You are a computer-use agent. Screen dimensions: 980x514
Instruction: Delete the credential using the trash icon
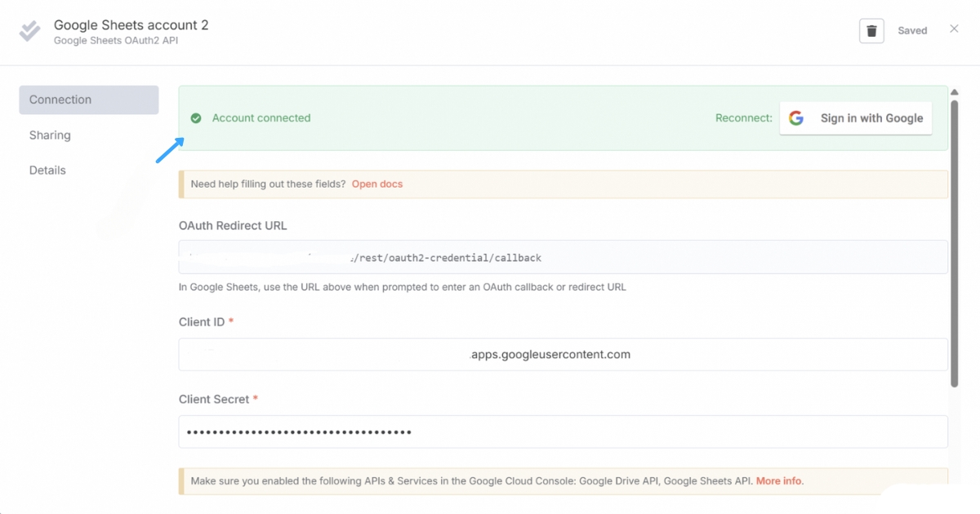871,30
